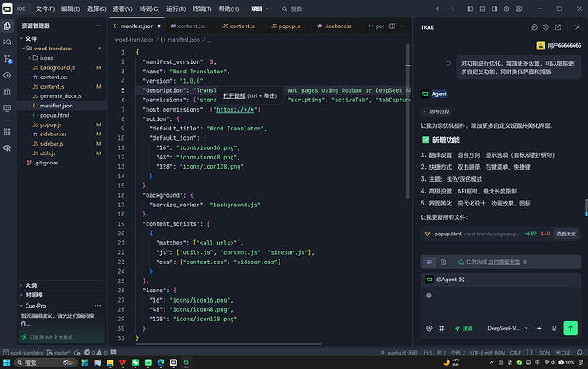
Task: Toggle right side panel layout icon
Action: pos(494,9)
